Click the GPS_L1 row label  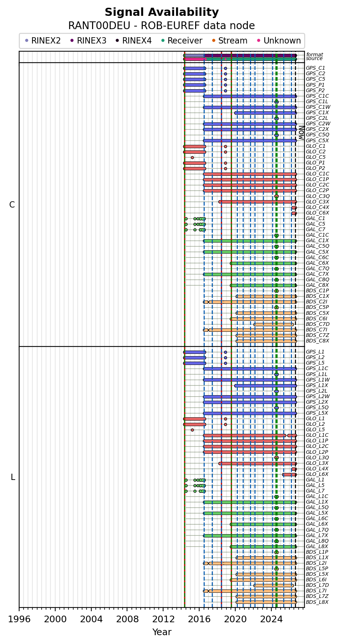pyautogui.click(x=315, y=352)
